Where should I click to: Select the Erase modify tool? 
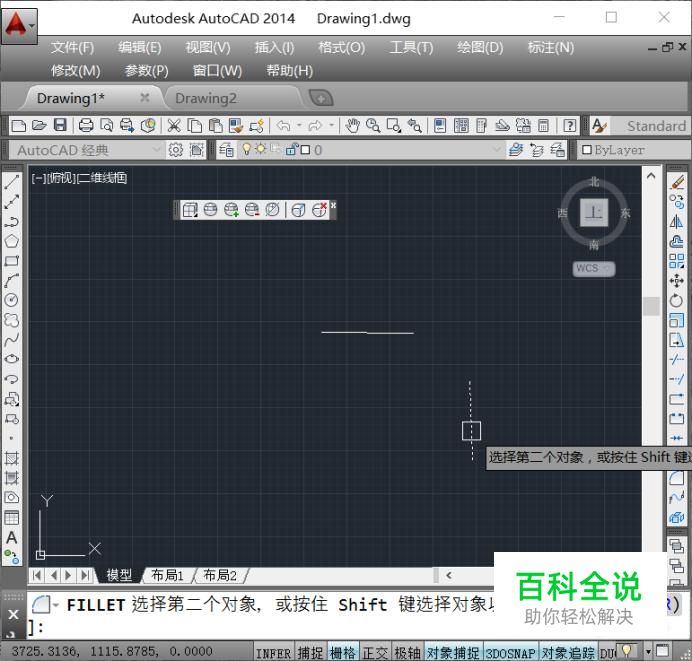677,182
